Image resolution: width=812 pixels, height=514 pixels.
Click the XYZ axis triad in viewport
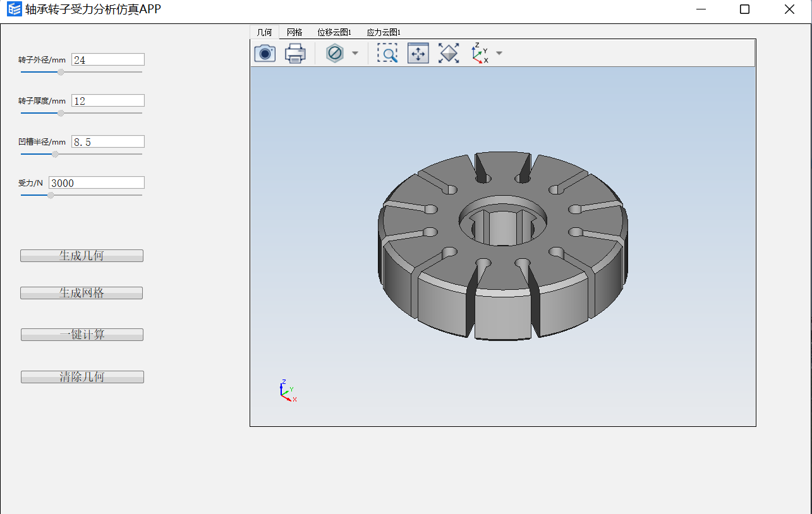click(x=288, y=391)
